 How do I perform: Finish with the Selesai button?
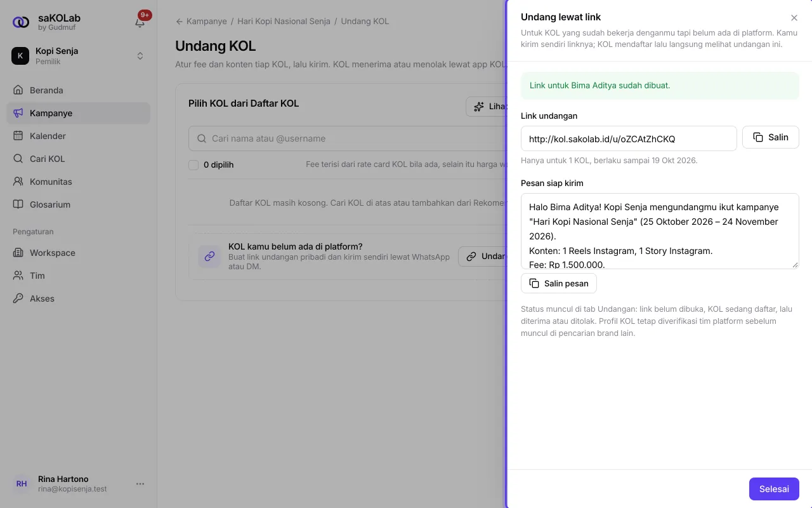(x=774, y=489)
